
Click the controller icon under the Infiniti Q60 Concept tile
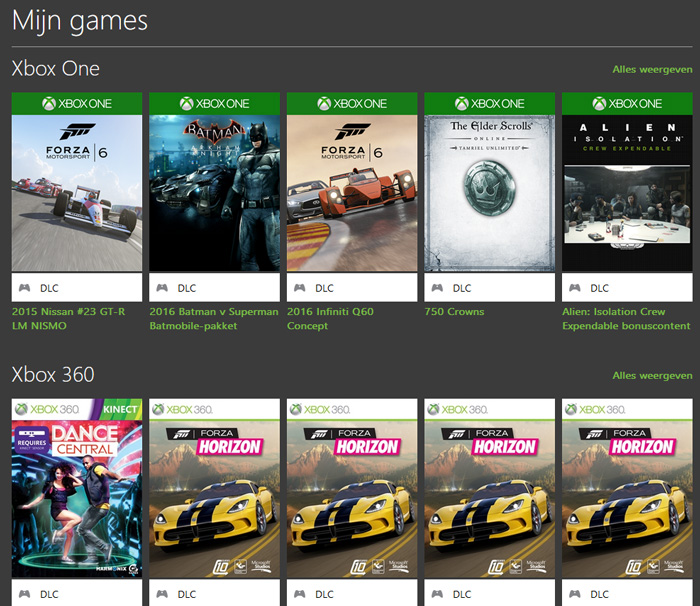(299, 288)
